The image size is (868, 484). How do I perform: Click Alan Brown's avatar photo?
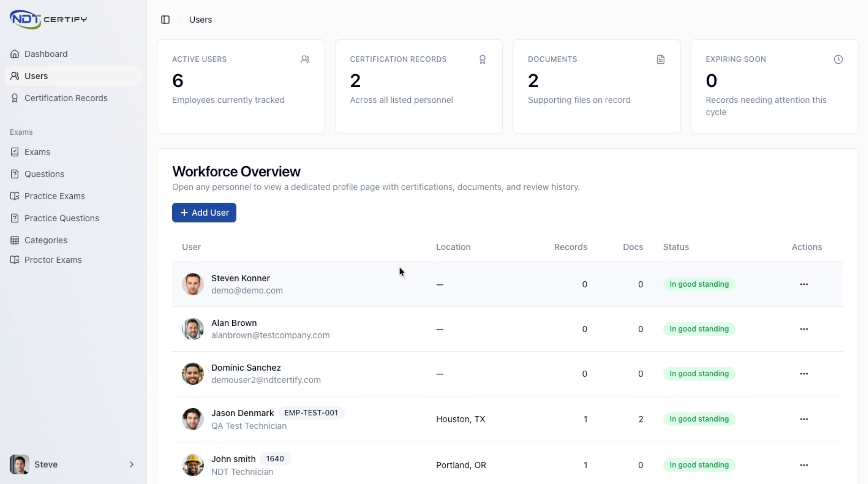click(192, 329)
